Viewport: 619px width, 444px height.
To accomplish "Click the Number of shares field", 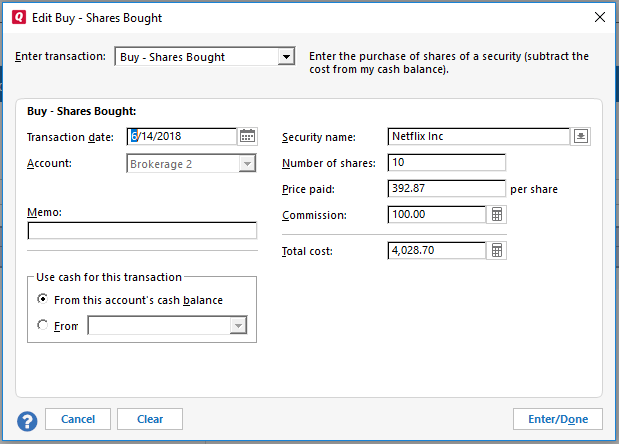I will click(446, 163).
